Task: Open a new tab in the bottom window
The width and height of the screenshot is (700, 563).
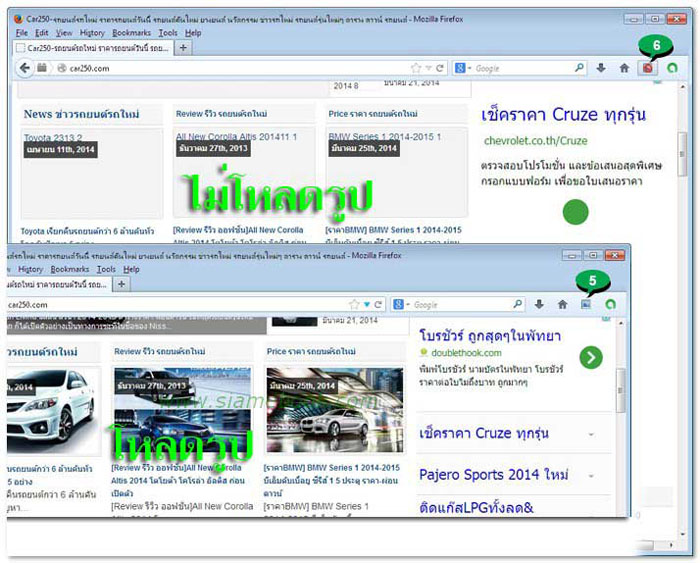Action: (x=121, y=284)
